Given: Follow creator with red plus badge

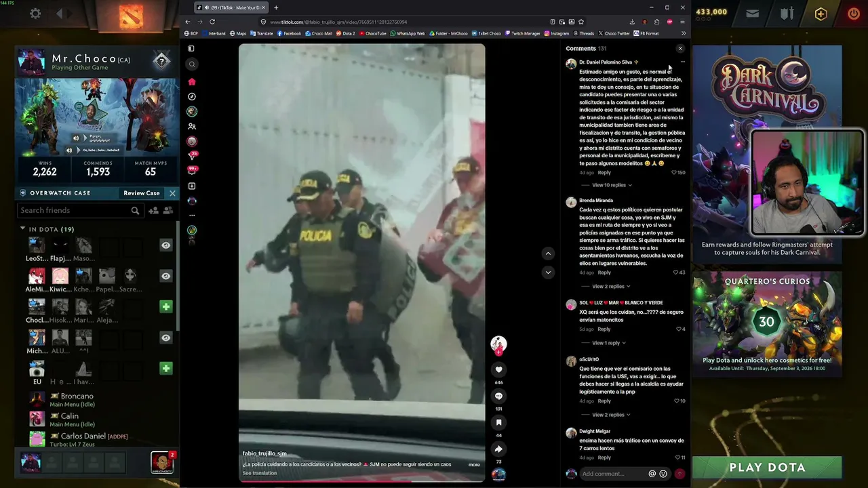Looking at the screenshot, I should click(498, 352).
